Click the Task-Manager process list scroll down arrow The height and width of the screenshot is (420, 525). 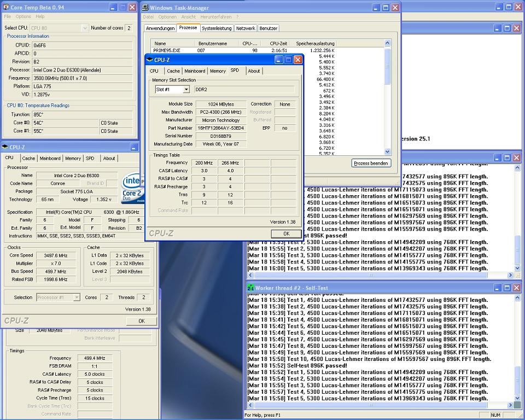(x=387, y=151)
